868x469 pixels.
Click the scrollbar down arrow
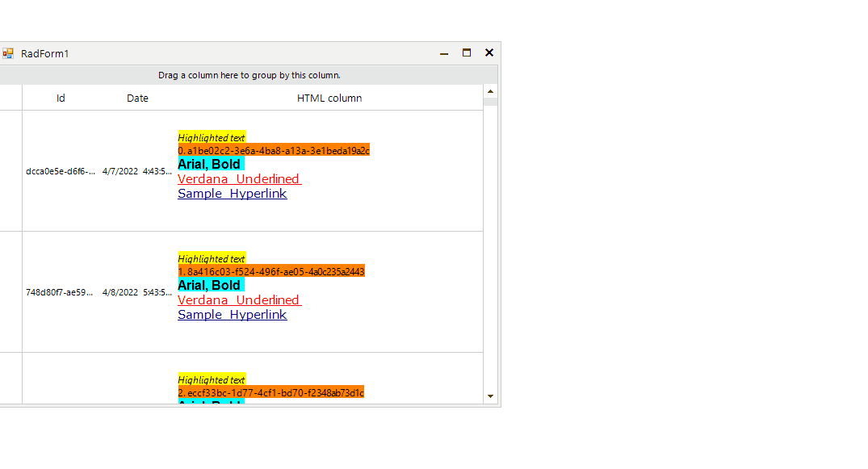coord(490,396)
